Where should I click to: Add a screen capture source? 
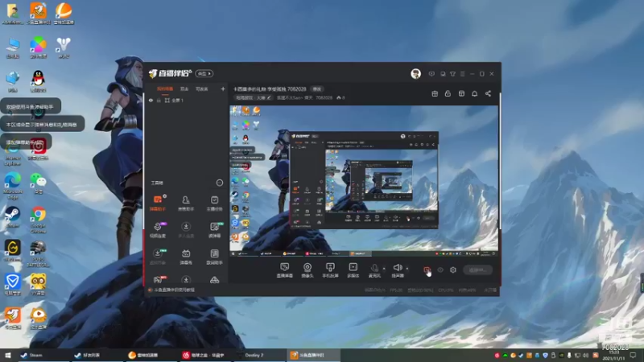click(285, 270)
